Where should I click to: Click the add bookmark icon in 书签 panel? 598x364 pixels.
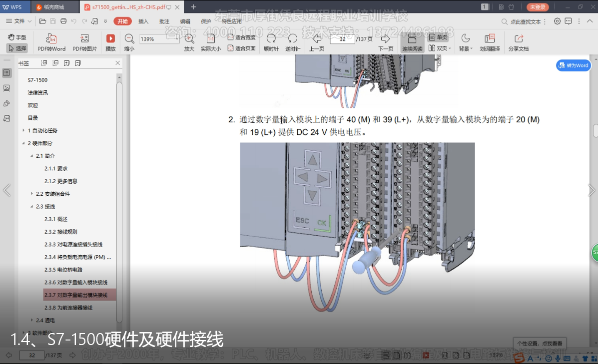point(67,63)
